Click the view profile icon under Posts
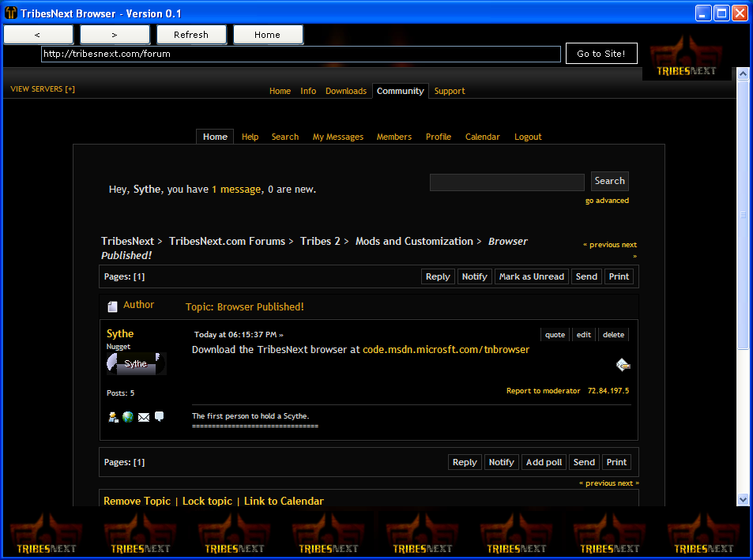Screen dimensions: 753x560 click(113, 417)
